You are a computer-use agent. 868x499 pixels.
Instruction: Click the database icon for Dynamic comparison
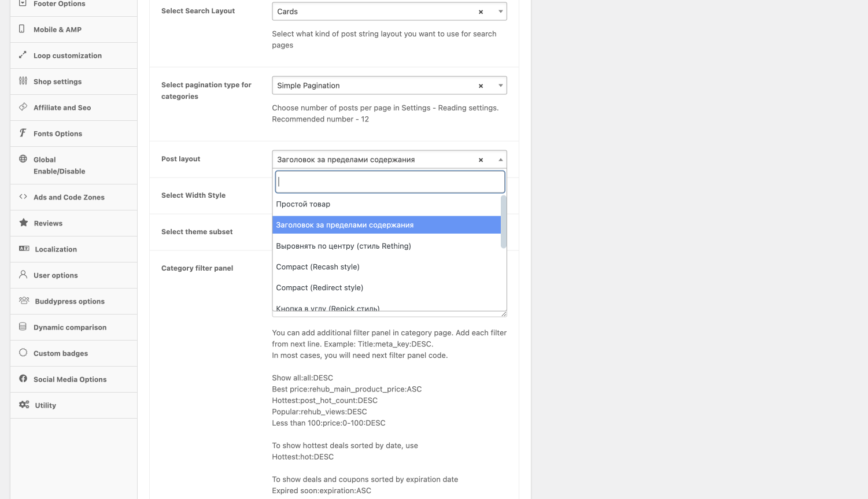click(23, 327)
